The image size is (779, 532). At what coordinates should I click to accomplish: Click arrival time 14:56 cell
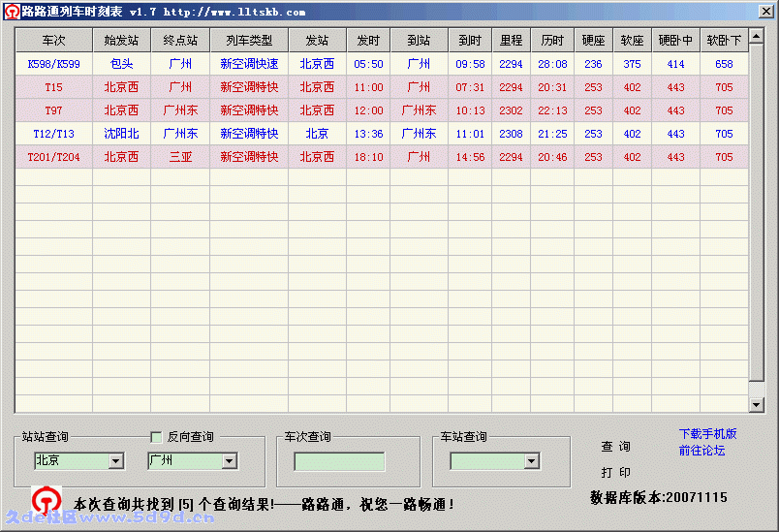pos(470,157)
